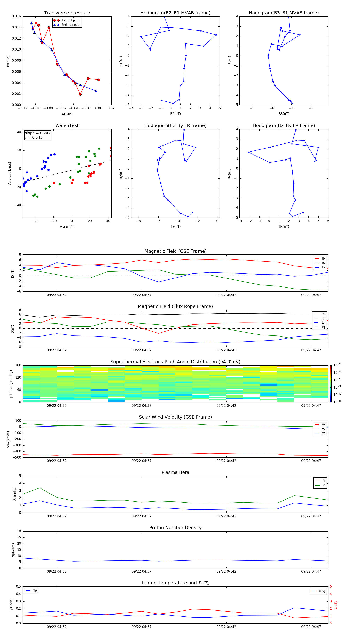The height and width of the screenshot is (644, 351).
Task: Select 'Vy' in solar wind legend
Action: pyautogui.click(x=320, y=429)
